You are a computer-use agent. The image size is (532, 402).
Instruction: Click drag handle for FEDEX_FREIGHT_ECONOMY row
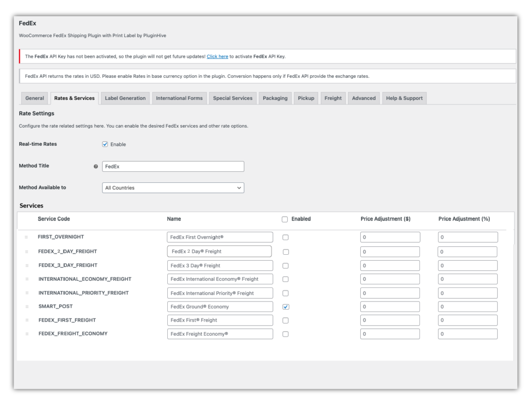point(27,334)
